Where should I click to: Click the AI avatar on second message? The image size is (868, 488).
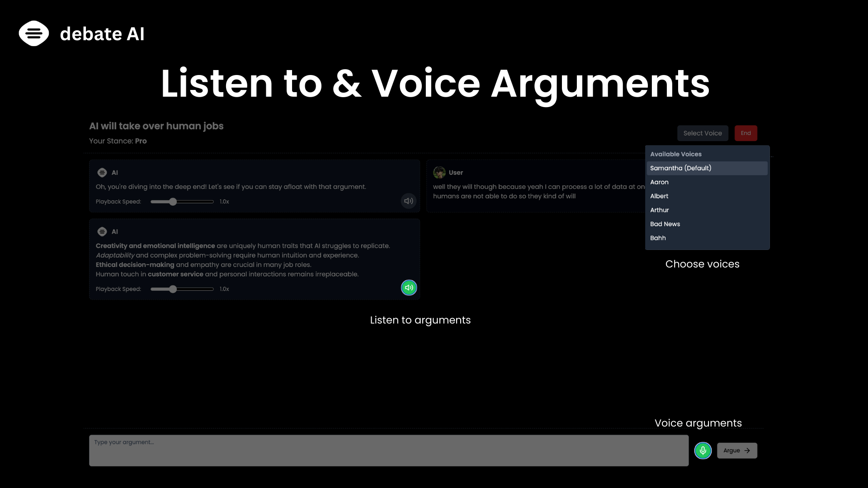[x=102, y=232]
